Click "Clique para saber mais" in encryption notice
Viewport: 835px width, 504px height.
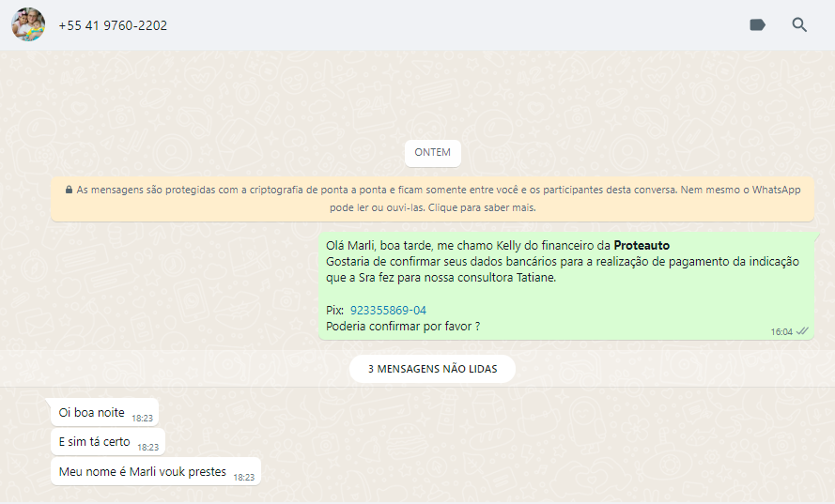(x=482, y=207)
